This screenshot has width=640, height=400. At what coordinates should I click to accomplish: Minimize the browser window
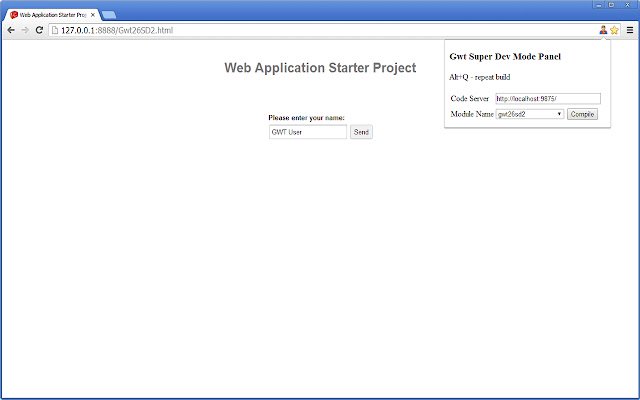click(599, 5)
